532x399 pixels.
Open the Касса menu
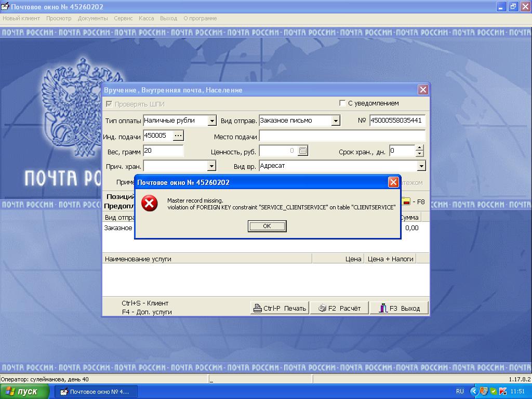pyautogui.click(x=146, y=18)
